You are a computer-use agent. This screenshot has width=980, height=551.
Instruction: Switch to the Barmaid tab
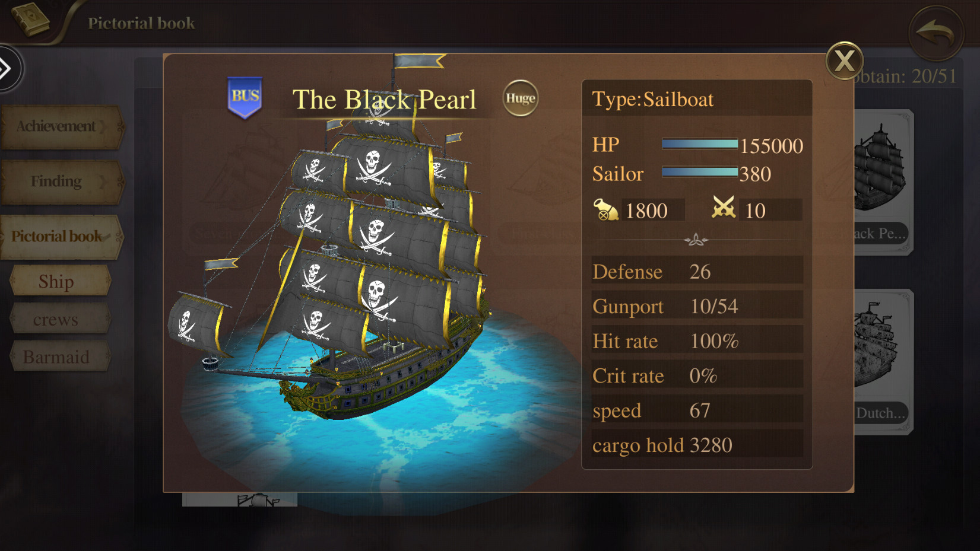click(x=60, y=357)
